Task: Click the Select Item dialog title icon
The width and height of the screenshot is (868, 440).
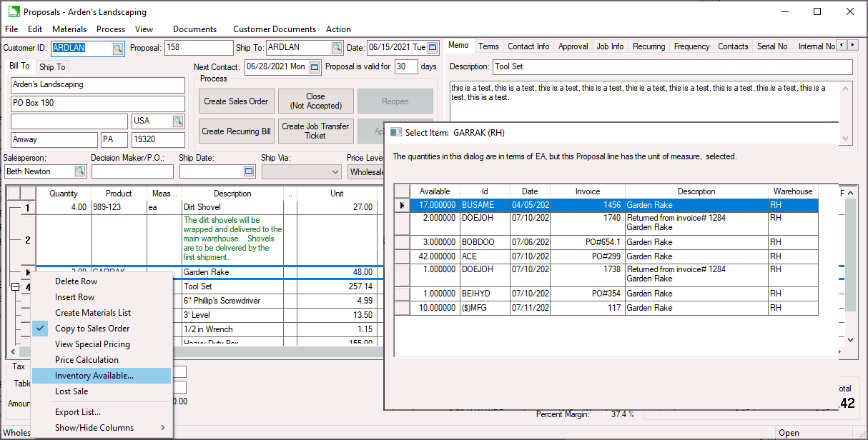Action: (x=395, y=133)
